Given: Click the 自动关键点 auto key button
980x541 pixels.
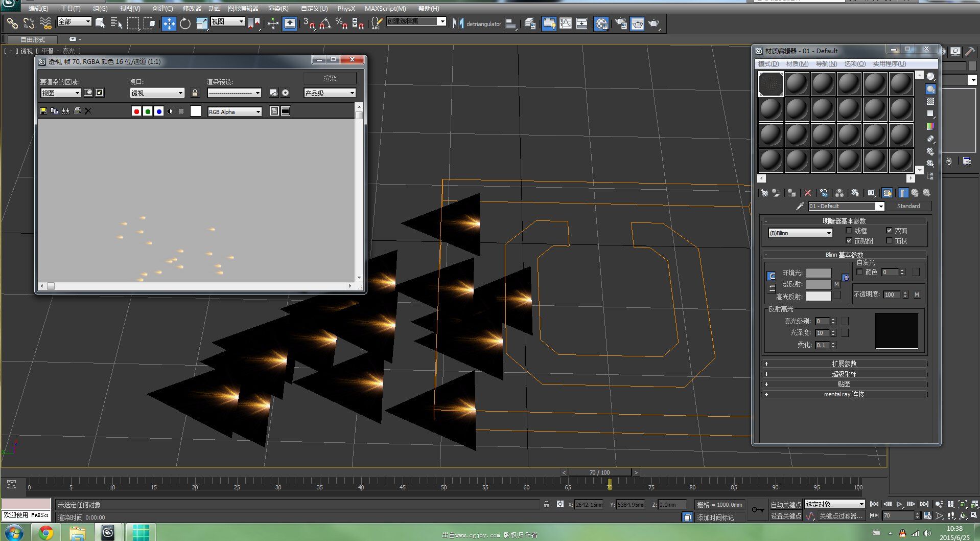Looking at the screenshot, I should tap(786, 505).
